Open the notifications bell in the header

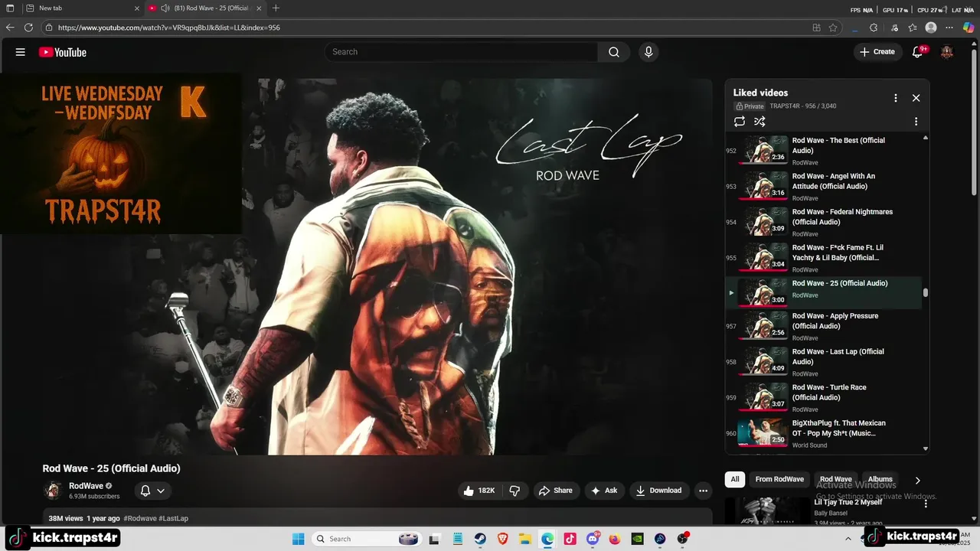(917, 52)
